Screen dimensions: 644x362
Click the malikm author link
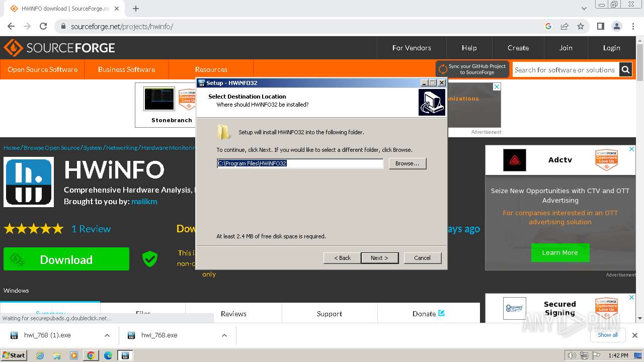144,201
